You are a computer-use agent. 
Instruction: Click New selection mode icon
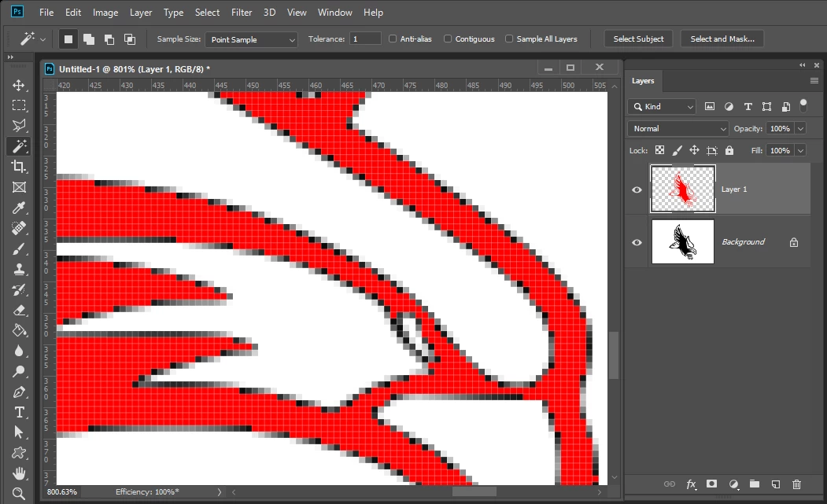point(68,39)
